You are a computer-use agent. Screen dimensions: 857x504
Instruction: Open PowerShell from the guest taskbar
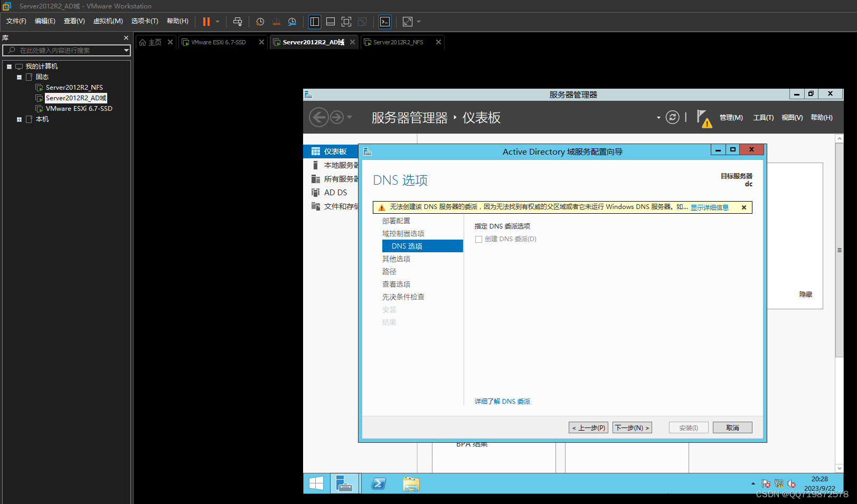click(x=379, y=483)
